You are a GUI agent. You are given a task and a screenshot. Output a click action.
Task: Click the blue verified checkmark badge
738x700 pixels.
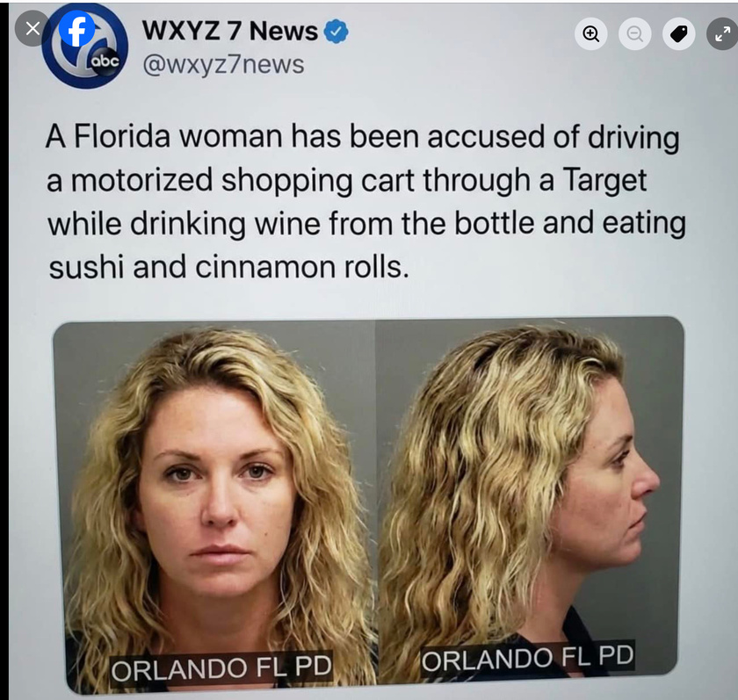[336, 32]
